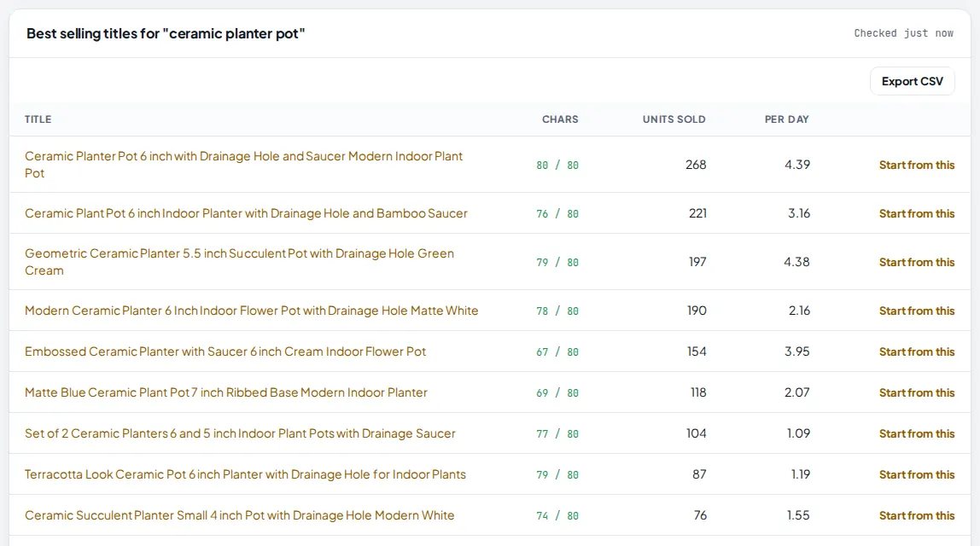This screenshot has height=546, width=980.
Task: Click the Export CSV button
Action: click(x=912, y=81)
